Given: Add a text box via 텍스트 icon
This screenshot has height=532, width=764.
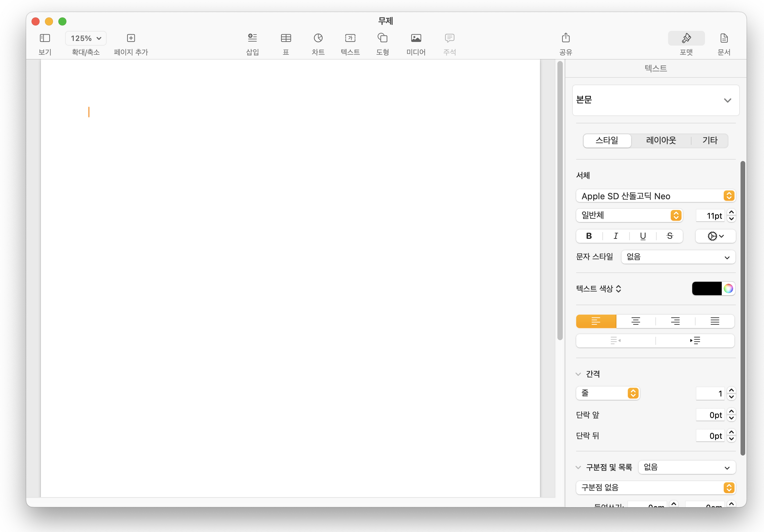Looking at the screenshot, I should (350, 38).
